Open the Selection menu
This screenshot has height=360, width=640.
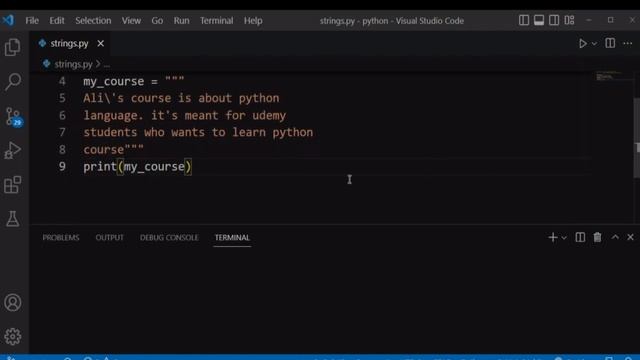(x=93, y=20)
